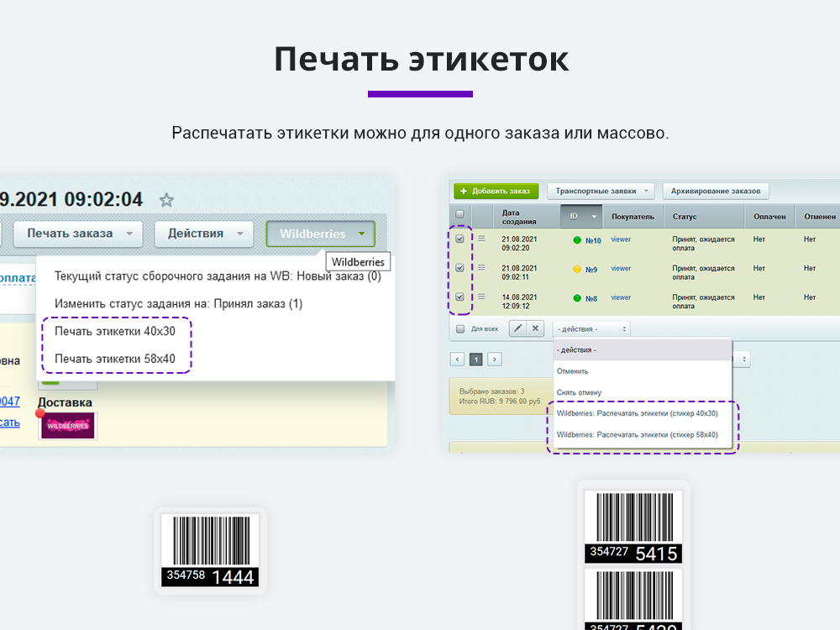Open the hamburger menu icon for order №10
This screenshot has width=840, height=630.
pos(483,239)
